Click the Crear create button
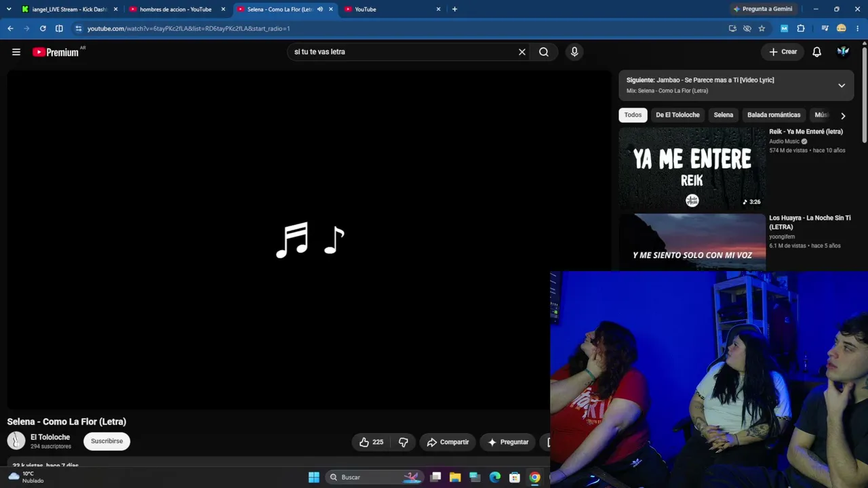Screen dimensions: 868x488 [783, 52]
